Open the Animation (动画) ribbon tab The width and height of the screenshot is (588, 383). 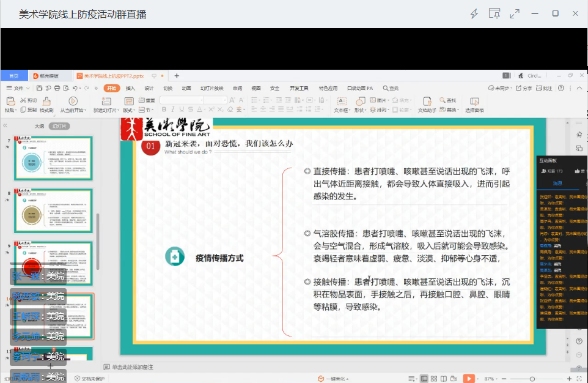click(186, 88)
